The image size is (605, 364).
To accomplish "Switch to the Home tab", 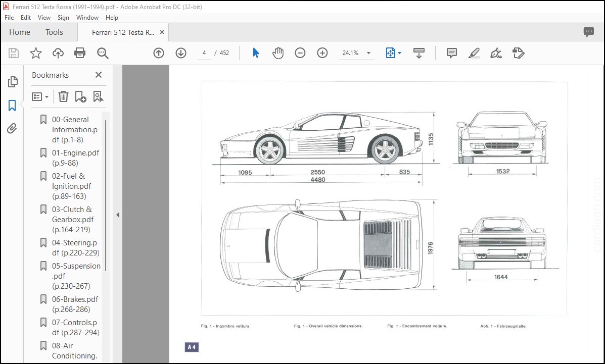I will click(x=20, y=32).
